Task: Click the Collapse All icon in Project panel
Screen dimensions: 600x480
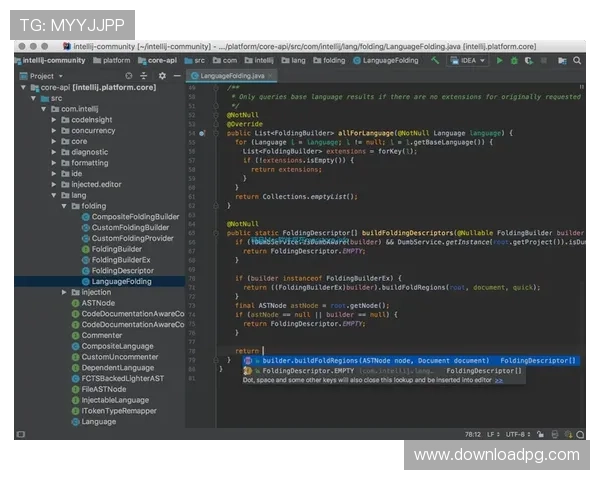Action: [146, 75]
